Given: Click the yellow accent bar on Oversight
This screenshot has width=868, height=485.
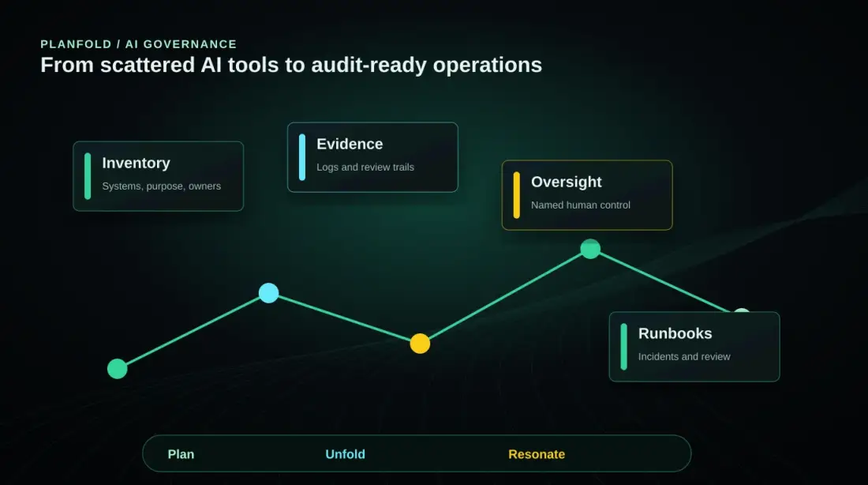Looking at the screenshot, I should pos(517,195).
